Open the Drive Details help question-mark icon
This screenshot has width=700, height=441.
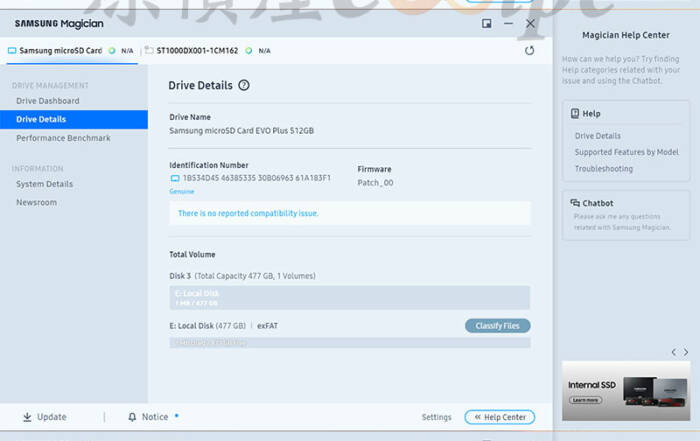244,85
